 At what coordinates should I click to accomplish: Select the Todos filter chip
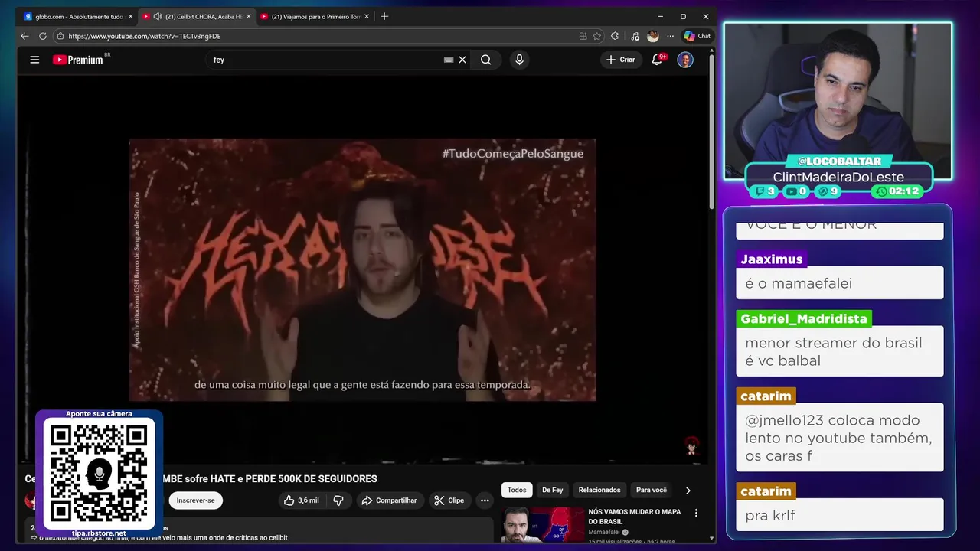point(517,490)
